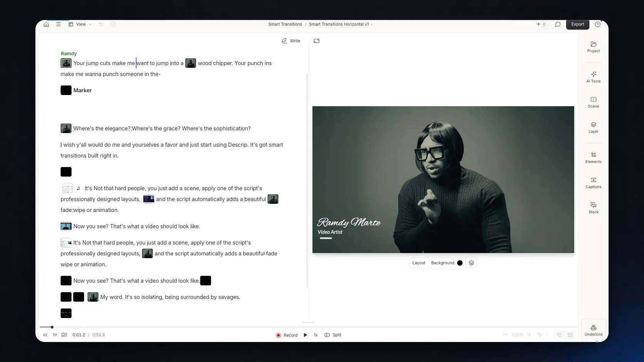
Task: Click the current timecode 0:01.2
Action: 79,335
